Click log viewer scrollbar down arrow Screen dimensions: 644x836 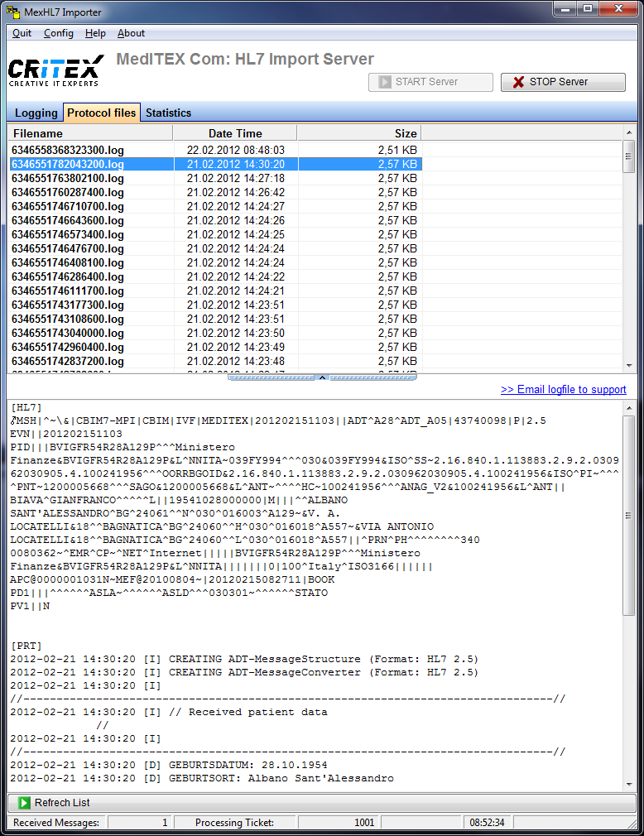[x=629, y=785]
